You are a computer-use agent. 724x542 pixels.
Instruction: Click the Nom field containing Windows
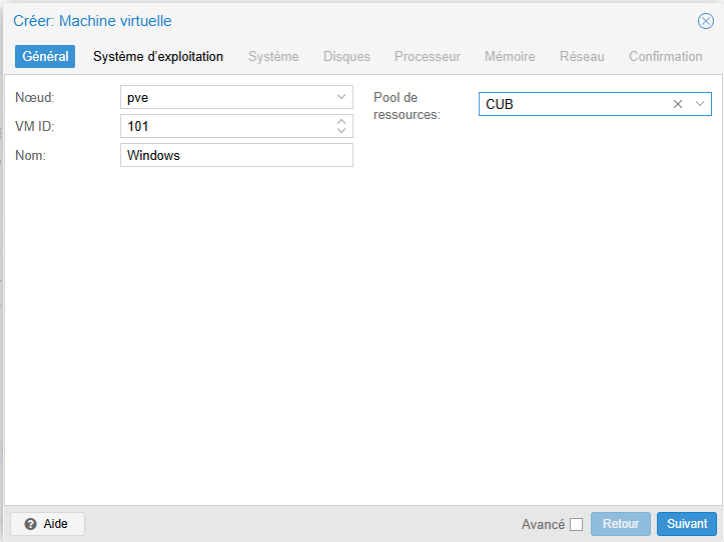coord(237,155)
